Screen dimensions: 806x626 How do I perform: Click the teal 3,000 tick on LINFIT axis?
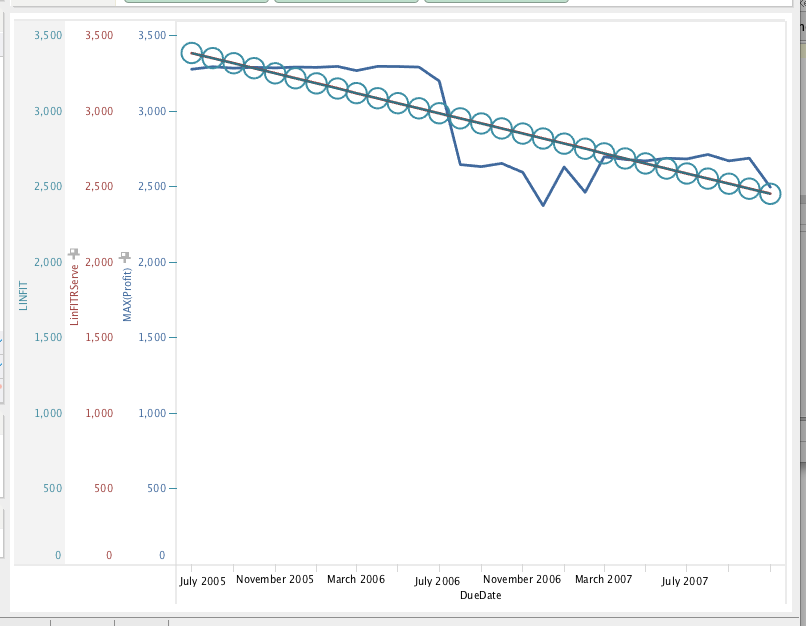pos(48,111)
